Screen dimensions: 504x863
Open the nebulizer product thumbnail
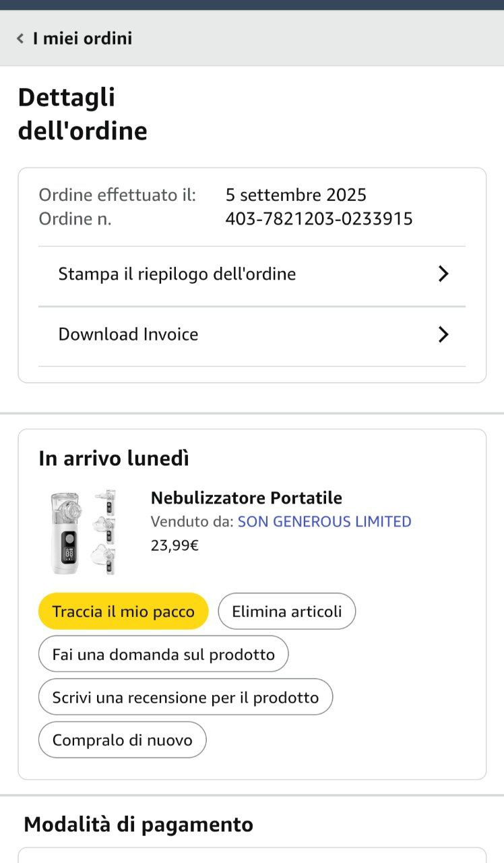click(x=83, y=532)
